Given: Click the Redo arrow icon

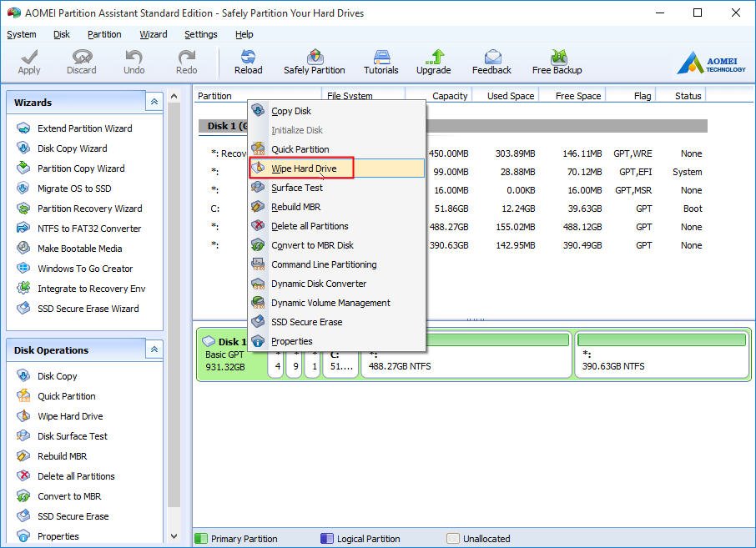Looking at the screenshot, I should [x=187, y=58].
